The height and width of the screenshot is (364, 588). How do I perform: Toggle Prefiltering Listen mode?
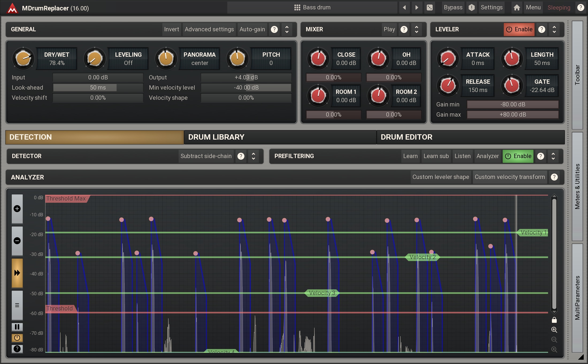[463, 156]
